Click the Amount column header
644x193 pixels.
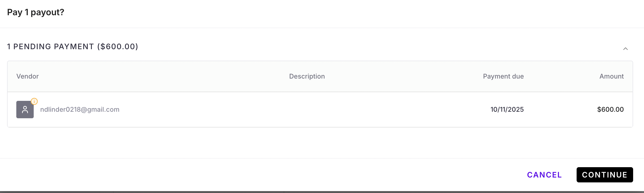(611, 76)
